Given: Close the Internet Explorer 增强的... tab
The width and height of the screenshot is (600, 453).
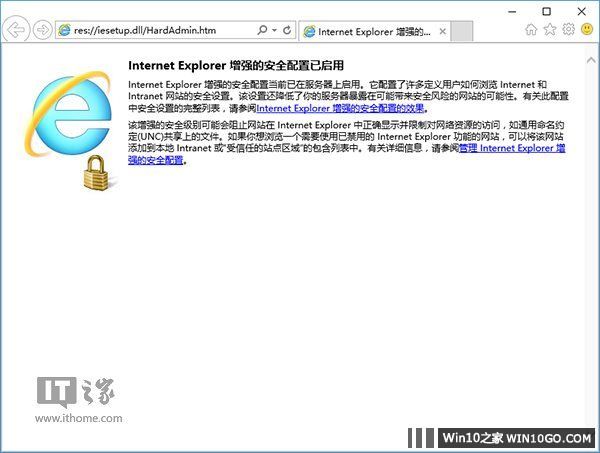Looking at the screenshot, I should (x=443, y=31).
